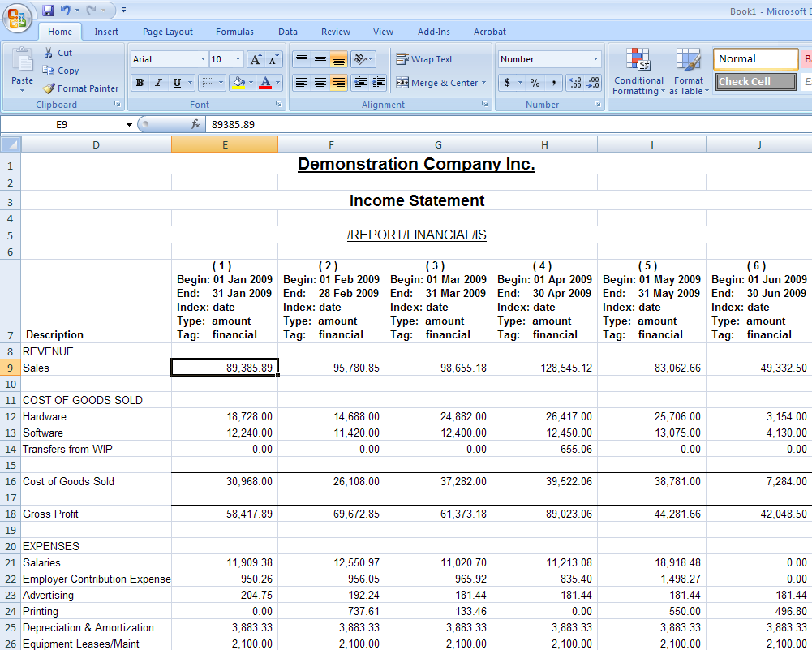Open the Page Layout tab

[x=168, y=32]
